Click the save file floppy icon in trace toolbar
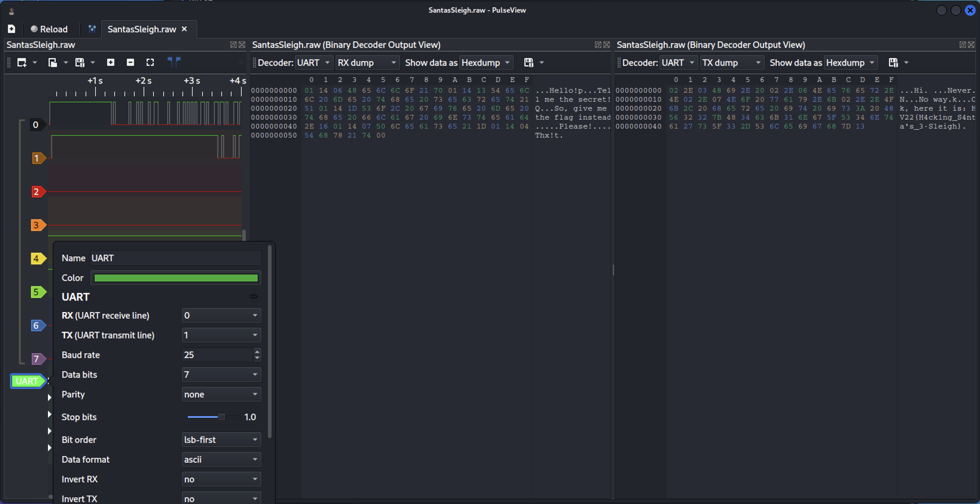Viewport: 980px width, 504px height. point(80,62)
